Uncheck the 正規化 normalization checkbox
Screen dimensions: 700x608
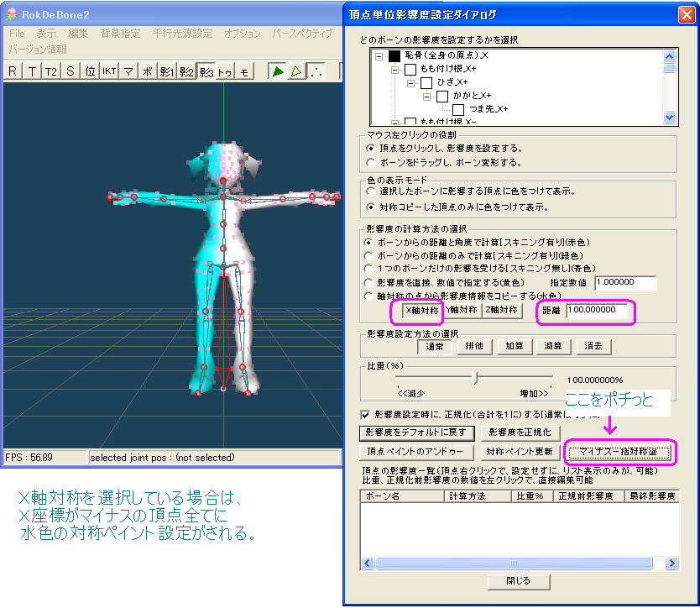[x=365, y=414]
